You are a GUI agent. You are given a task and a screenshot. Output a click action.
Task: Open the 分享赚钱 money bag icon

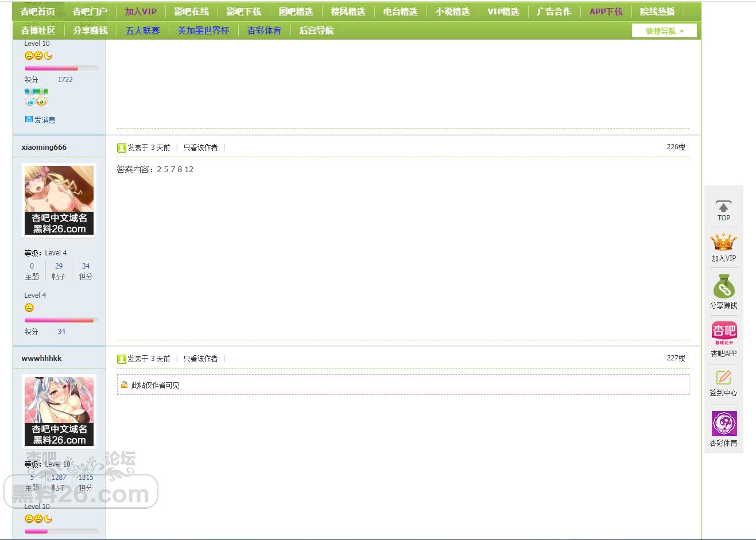point(723,286)
